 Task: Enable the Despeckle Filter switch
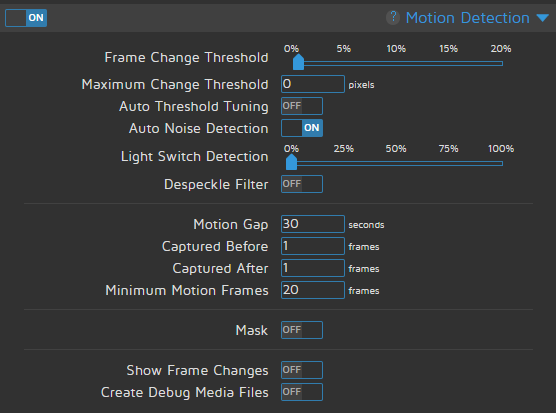click(x=302, y=184)
